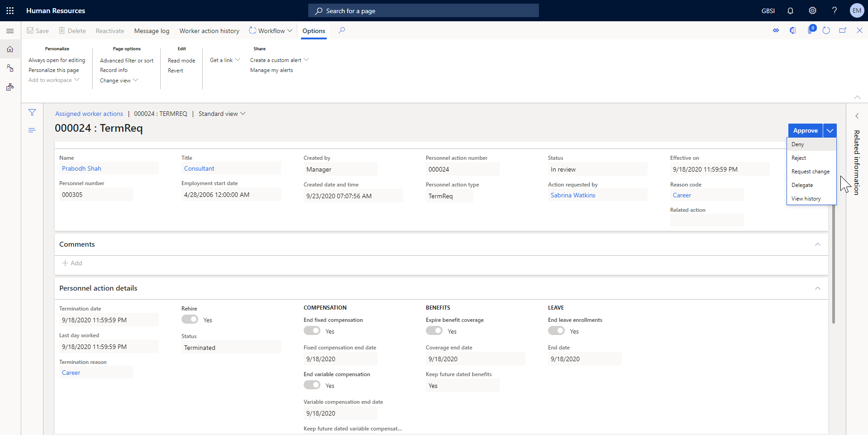The height and width of the screenshot is (435, 868).
Task: Select Deny from the approval menu
Action: 799,144
